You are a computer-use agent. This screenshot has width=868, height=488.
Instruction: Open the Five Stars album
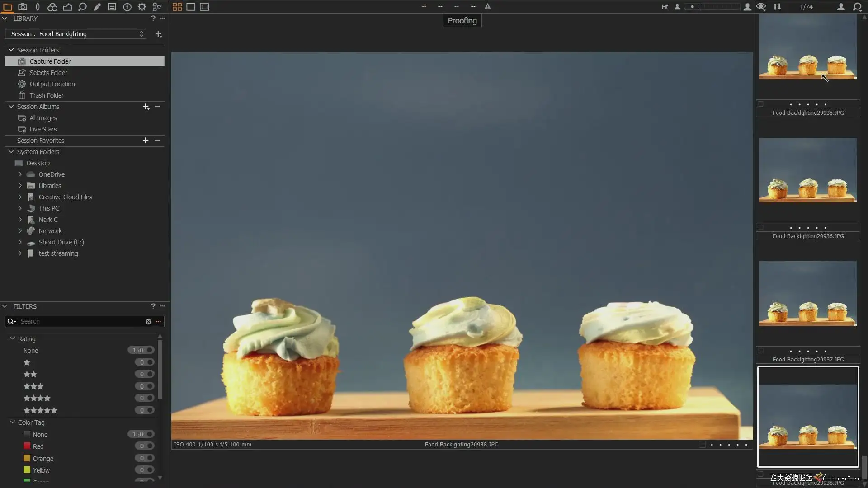(x=43, y=129)
